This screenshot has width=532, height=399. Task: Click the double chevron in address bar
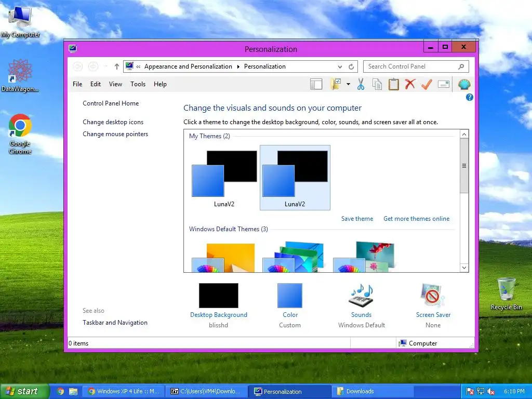pos(138,66)
